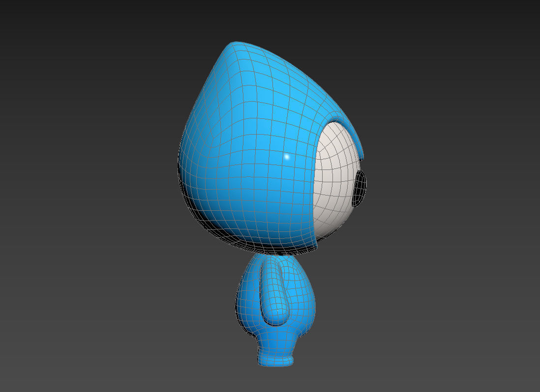Click the white face sphere

pyautogui.click(x=334, y=182)
